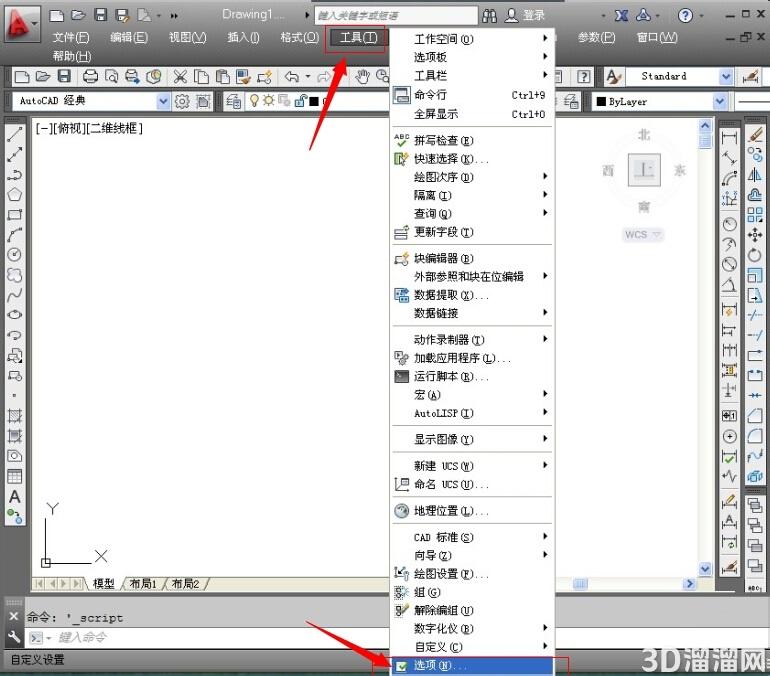Screen dimensions: 770x676
Task: Switch to the 布局2 tab
Action: point(186,584)
